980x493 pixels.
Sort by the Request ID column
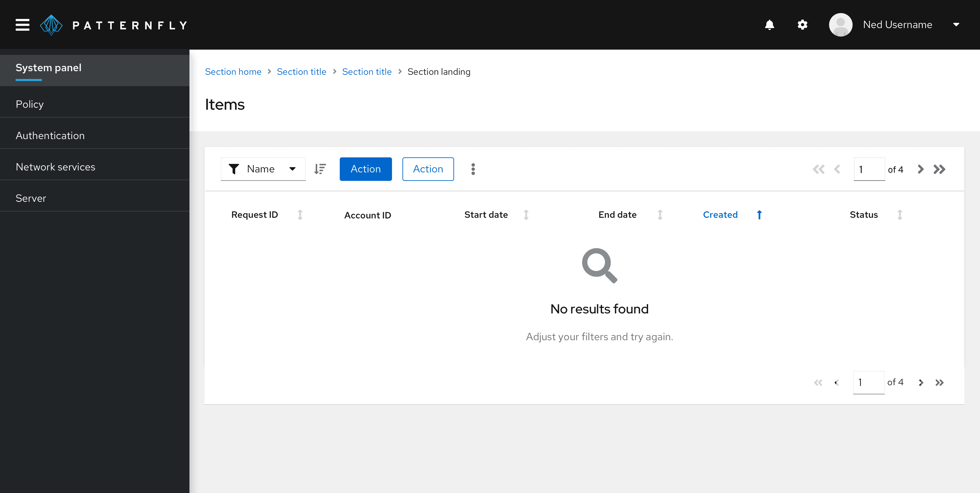[x=267, y=215]
